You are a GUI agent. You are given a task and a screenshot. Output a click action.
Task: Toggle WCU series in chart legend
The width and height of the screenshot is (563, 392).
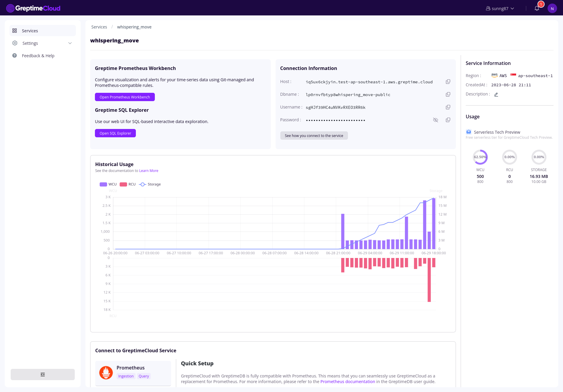[108, 184]
